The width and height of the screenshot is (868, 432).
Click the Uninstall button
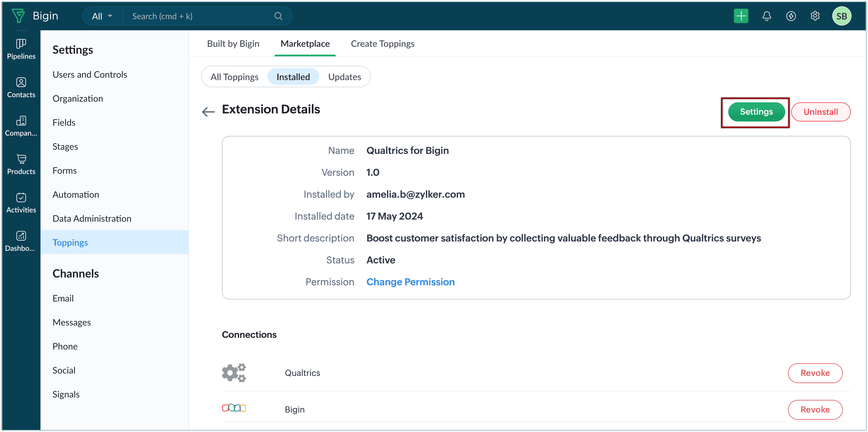pos(821,112)
